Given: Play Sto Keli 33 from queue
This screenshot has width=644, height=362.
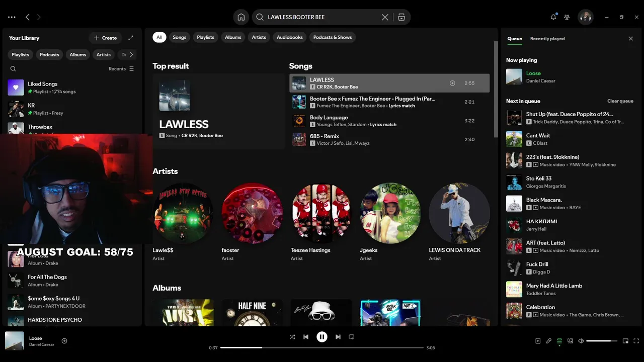Looking at the screenshot, I should point(570,182).
